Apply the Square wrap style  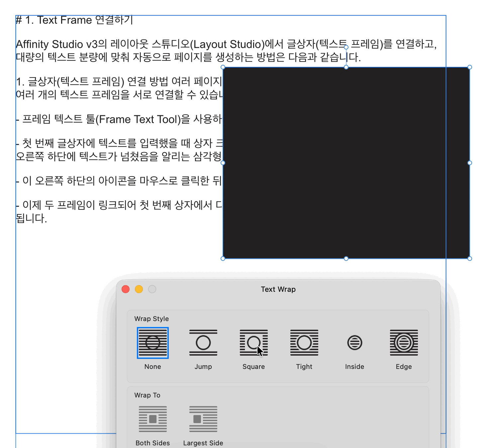click(x=254, y=343)
